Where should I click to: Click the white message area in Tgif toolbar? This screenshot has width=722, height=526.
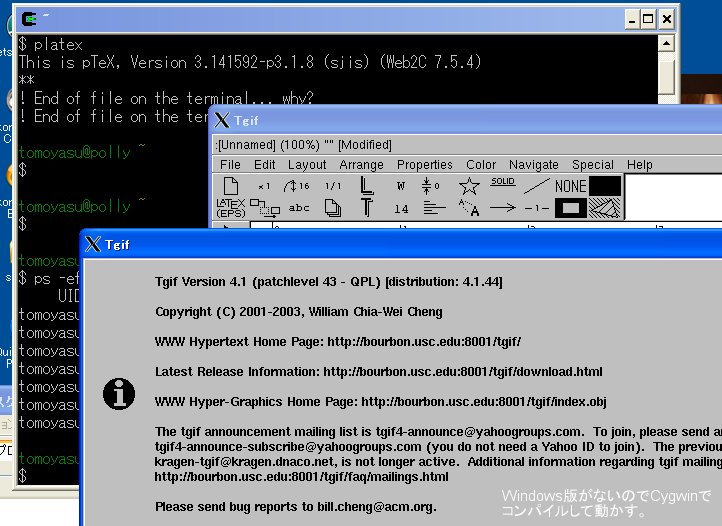(673, 197)
